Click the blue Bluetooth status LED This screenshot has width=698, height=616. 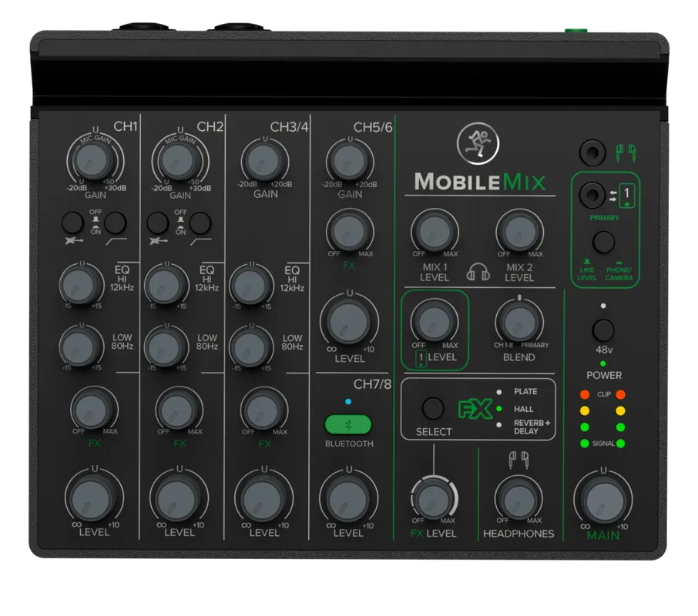(x=348, y=402)
